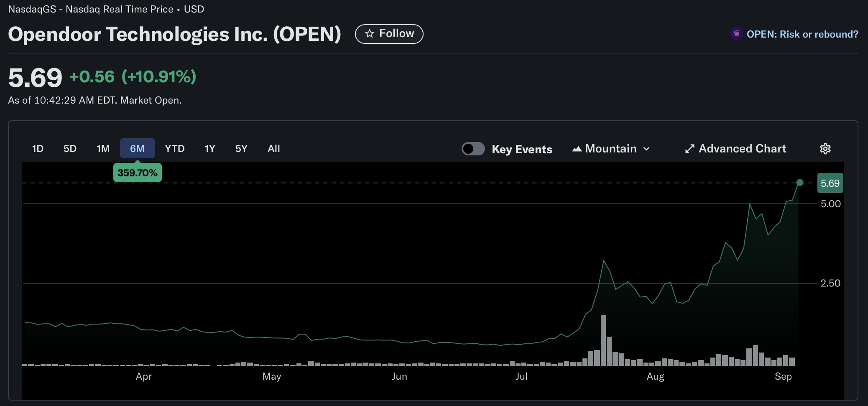Switch to the 1M range
This screenshot has height=406, width=868.
pos(103,149)
